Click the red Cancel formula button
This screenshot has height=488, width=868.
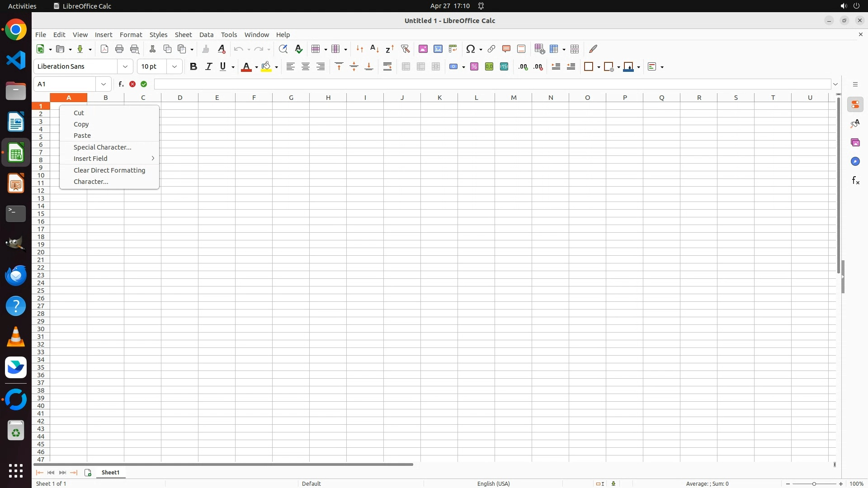132,84
